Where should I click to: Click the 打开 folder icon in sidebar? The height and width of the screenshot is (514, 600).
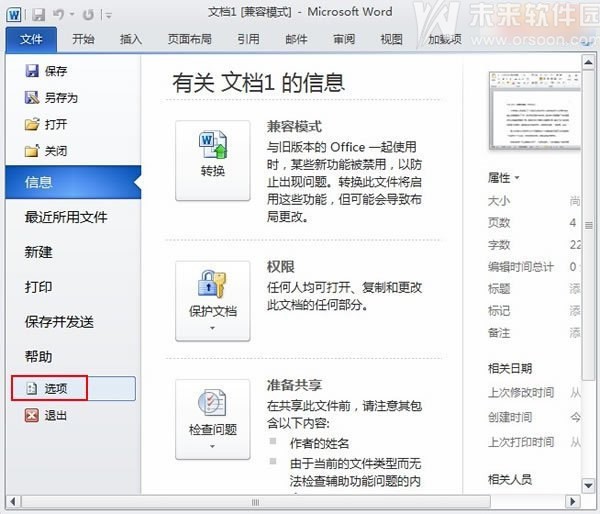click(32, 124)
